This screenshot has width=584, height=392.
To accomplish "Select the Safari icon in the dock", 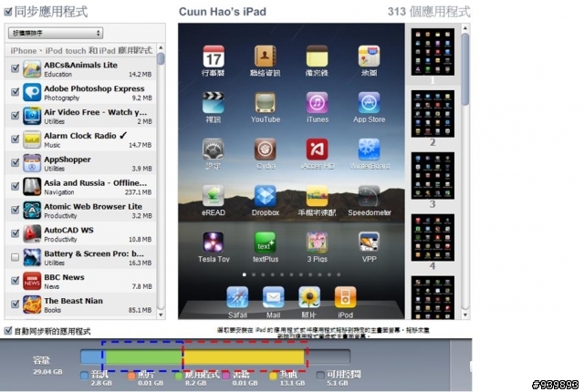I will [237, 297].
